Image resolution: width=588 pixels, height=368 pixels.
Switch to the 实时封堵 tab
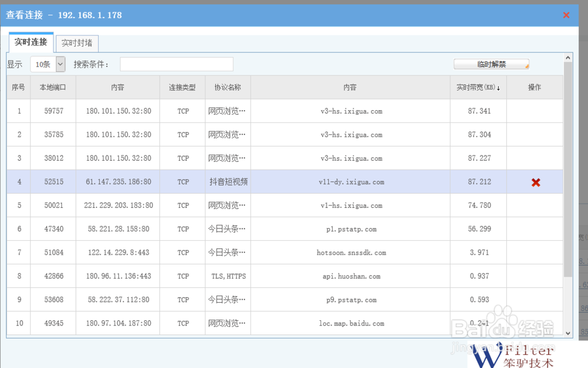click(77, 43)
